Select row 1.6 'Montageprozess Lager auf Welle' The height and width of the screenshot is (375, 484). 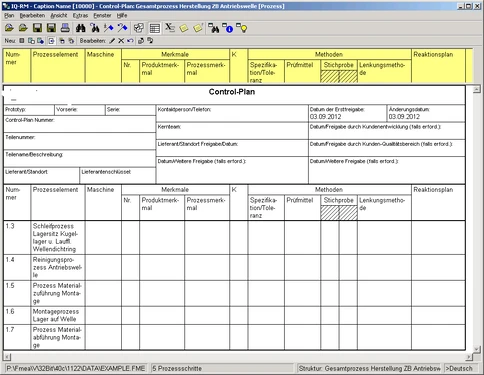234,315
